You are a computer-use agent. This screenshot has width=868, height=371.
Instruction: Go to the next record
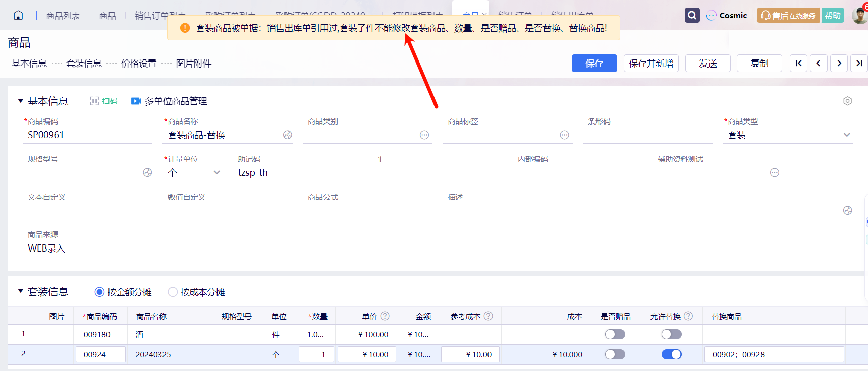click(x=839, y=63)
